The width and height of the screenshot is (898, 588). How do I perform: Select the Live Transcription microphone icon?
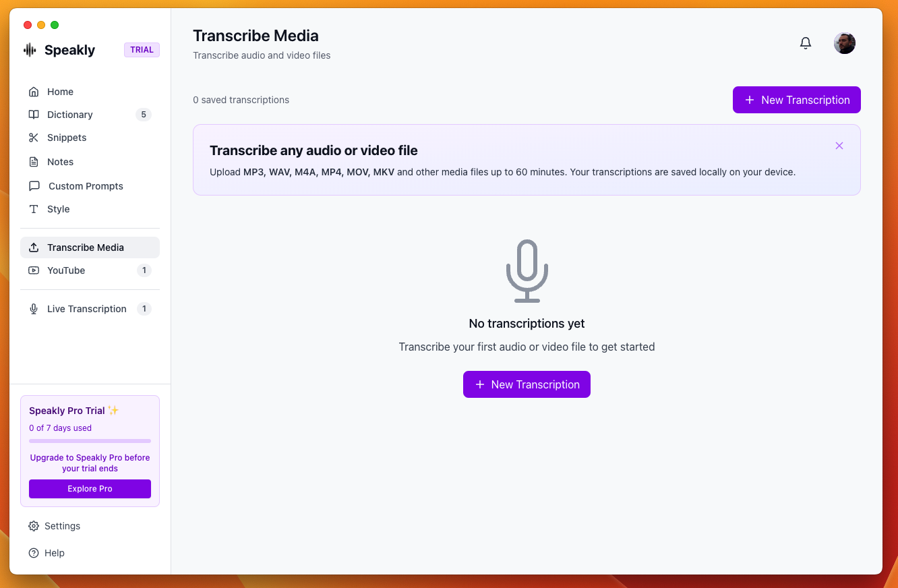point(34,308)
